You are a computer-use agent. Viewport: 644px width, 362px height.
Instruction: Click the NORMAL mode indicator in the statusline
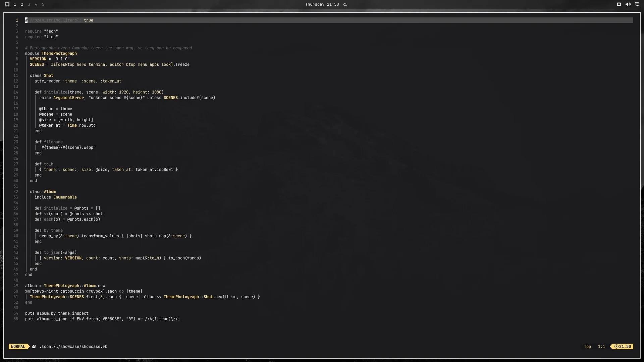[18, 347]
